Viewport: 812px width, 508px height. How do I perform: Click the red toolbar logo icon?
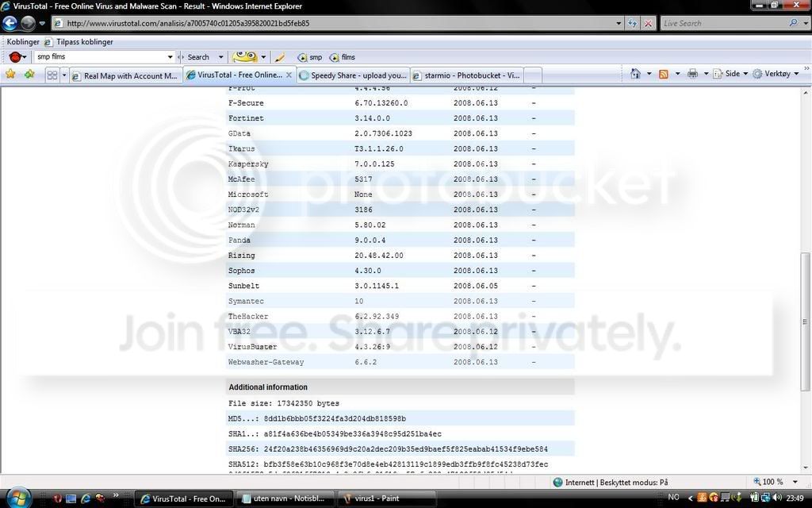pos(16,57)
